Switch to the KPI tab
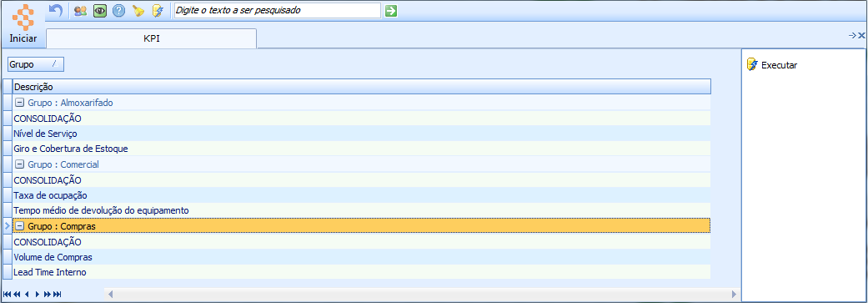868x303 pixels. point(151,39)
